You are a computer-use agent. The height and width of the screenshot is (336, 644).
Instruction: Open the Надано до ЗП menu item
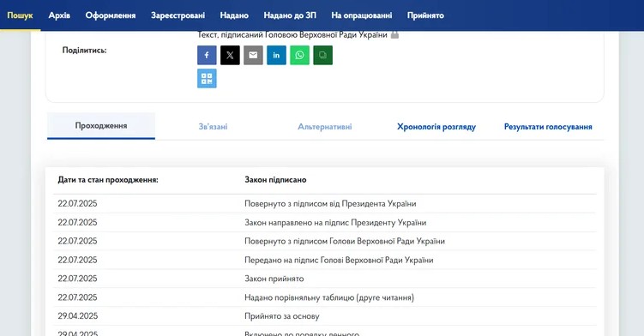click(290, 15)
